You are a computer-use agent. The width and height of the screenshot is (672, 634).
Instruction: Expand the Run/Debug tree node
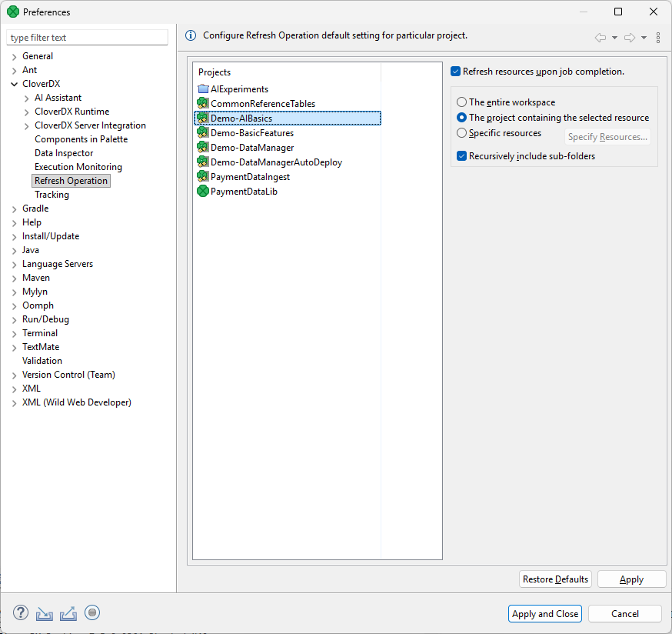point(14,320)
